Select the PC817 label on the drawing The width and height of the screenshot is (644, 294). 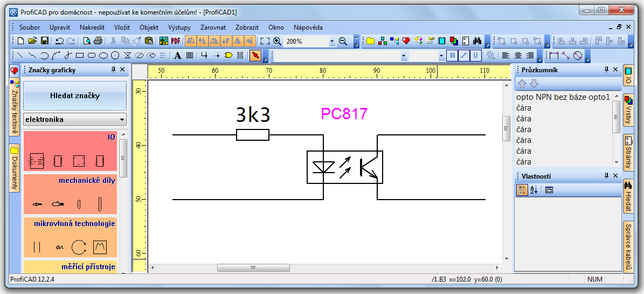[344, 114]
